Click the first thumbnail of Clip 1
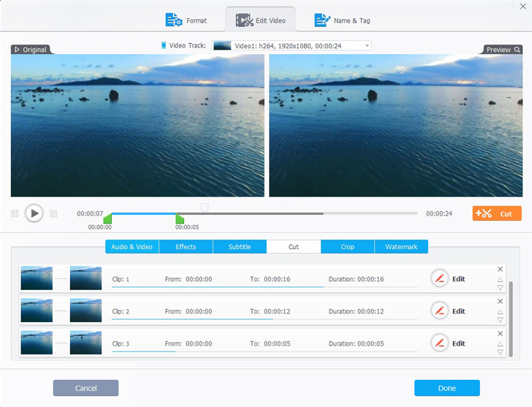Viewport: 532px width, 407px height. click(x=37, y=278)
